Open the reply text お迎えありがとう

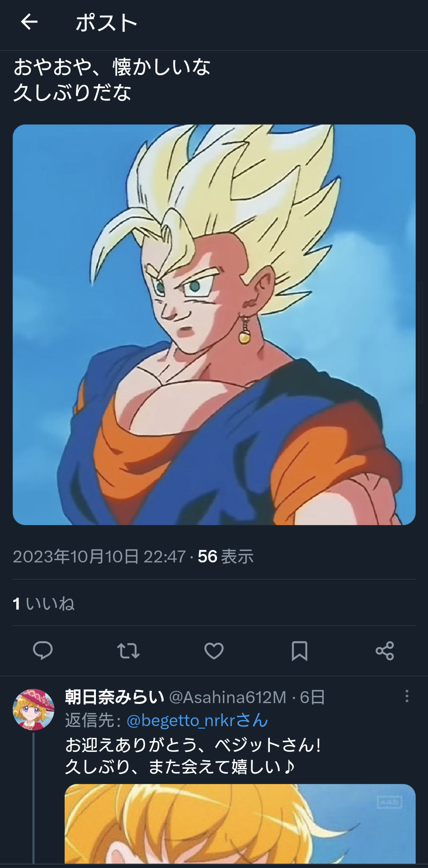pos(193,756)
